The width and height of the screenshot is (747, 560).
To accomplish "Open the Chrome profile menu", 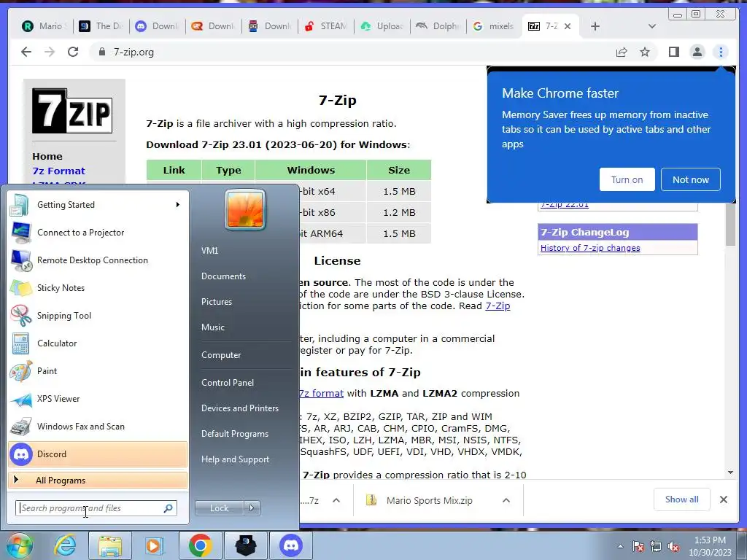I will click(697, 52).
